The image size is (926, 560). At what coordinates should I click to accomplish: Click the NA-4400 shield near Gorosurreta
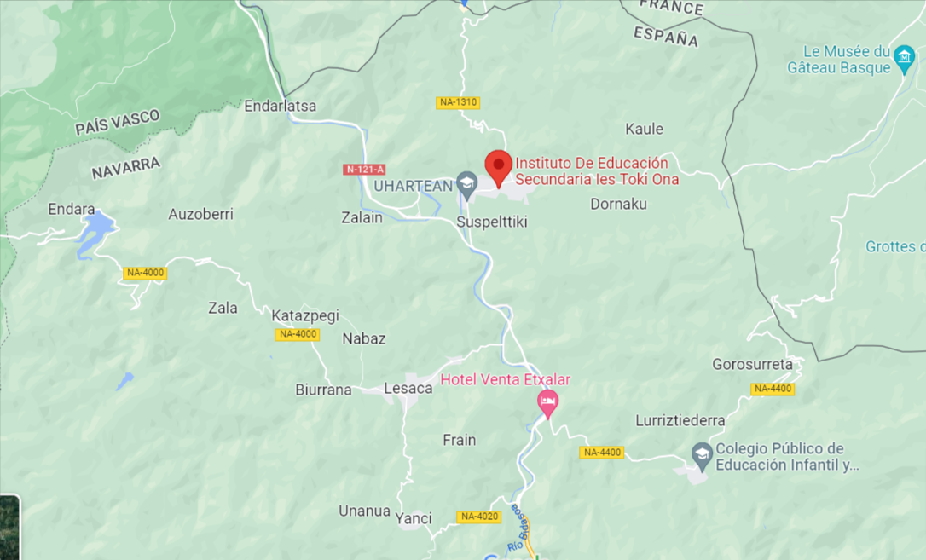tap(773, 389)
